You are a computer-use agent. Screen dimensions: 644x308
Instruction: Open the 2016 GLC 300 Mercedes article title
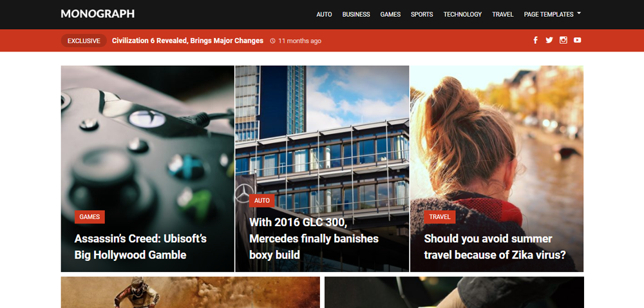click(314, 238)
